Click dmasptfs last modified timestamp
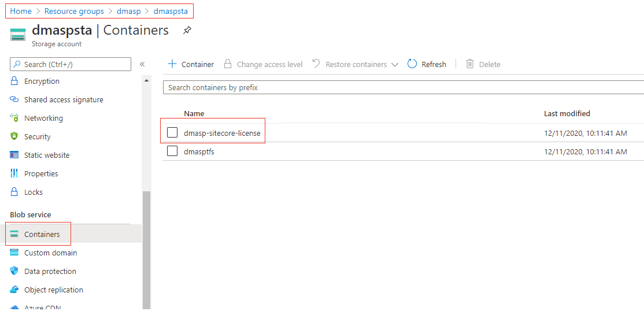Viewport: 644px width, 315px height. pyautogui.click(x=585, y=151)
